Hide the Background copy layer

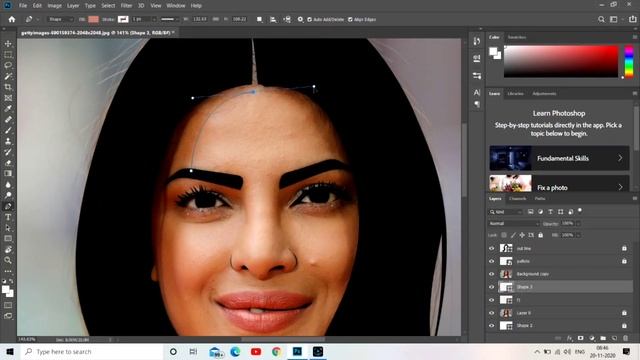491,274
